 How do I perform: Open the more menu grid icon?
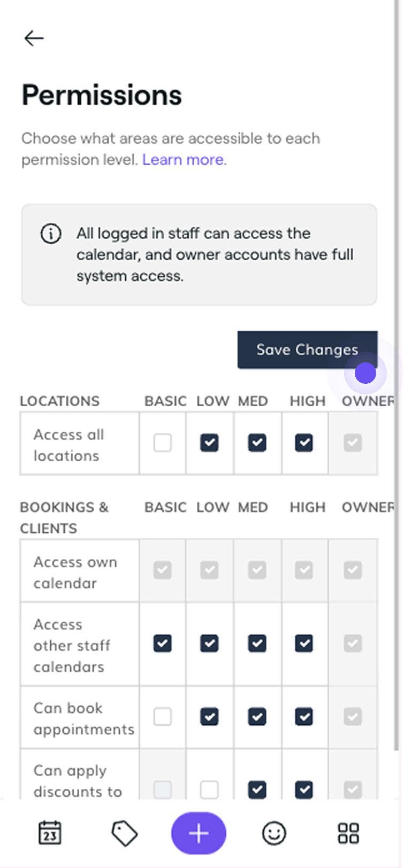tap(348, 833)
